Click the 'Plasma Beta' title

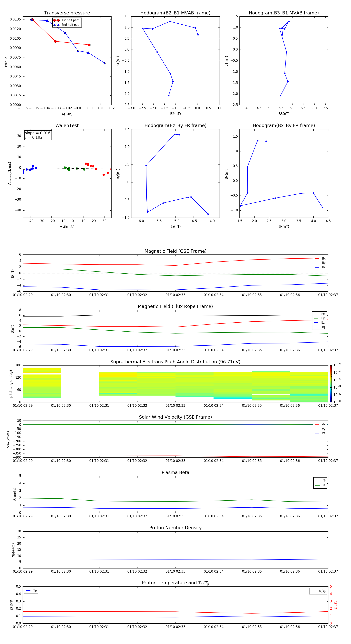[175, 472]
